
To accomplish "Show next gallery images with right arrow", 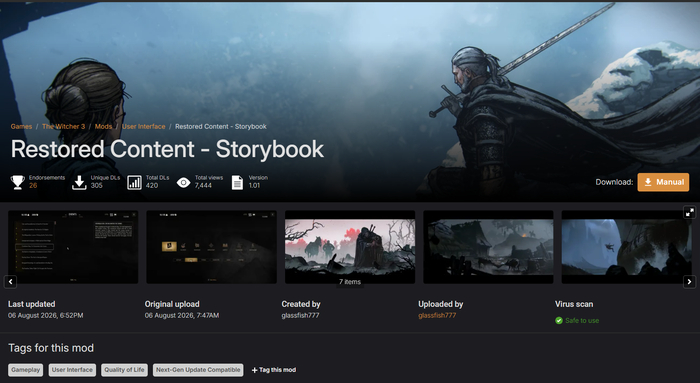I will click(x=689, y=282).
